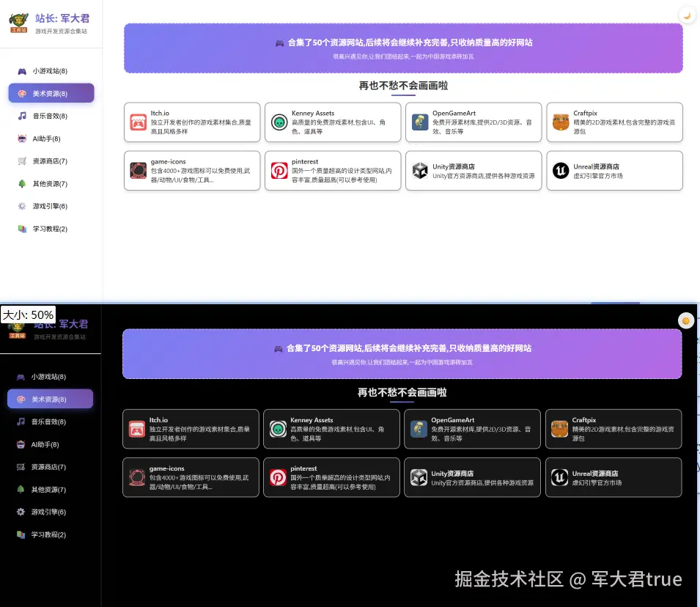Open 资源商店(7) in the light sidebar
This screenshot has height=607, width=700.
click(51, 161)
